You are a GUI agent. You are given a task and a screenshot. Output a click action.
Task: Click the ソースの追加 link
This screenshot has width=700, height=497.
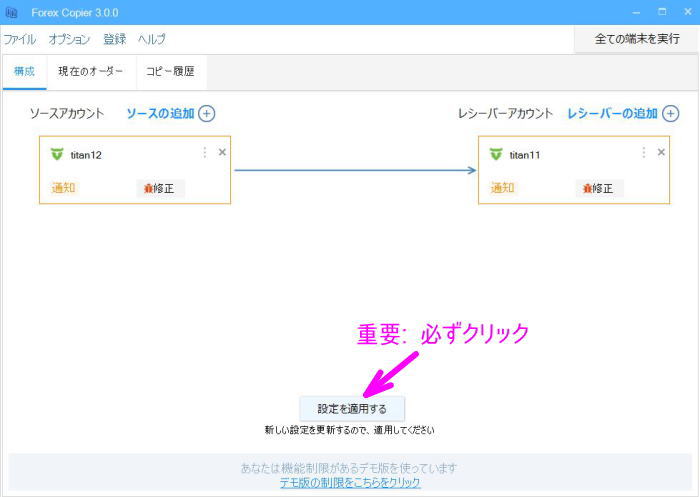(x=160, y=113)
